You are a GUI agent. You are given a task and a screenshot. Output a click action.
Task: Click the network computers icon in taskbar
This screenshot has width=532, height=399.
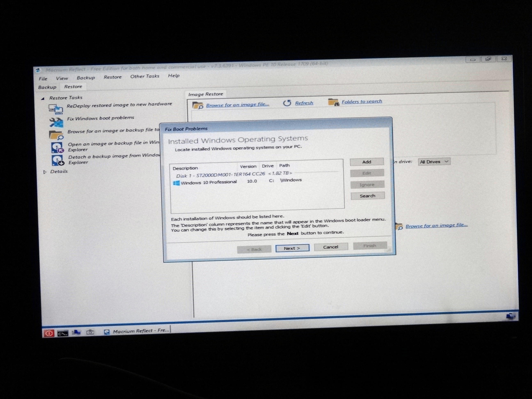[76, 332]
